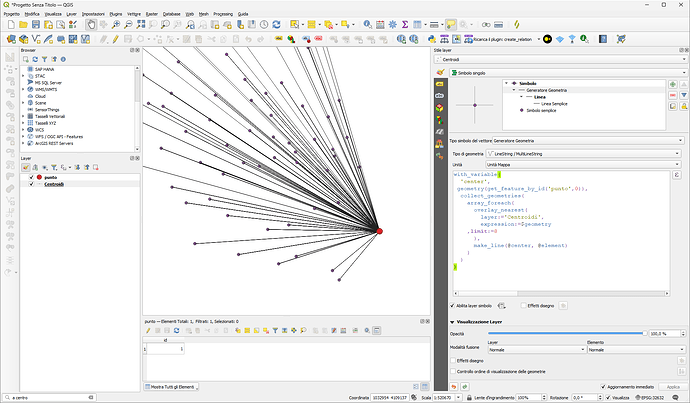This screenshot has height=403, width=690.
Task: Open a project with the folder icon
Action: tap(23, 25)
